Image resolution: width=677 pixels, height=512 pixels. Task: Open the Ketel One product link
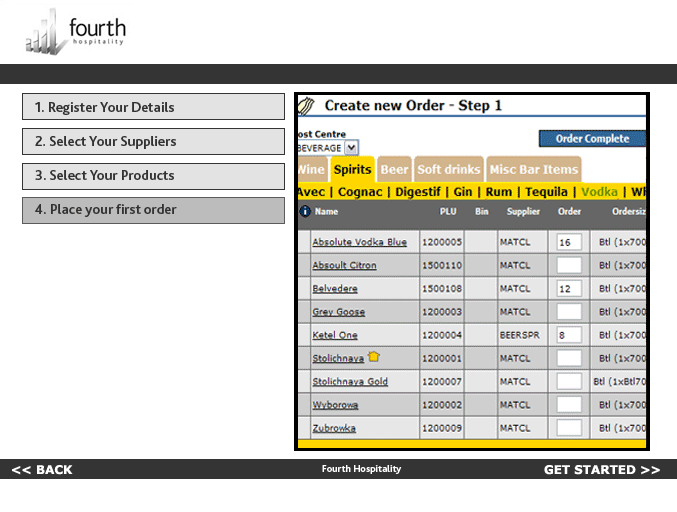coord(335,335)
